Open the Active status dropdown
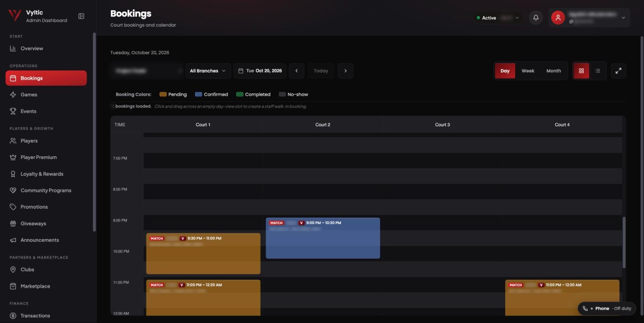Viewport: 644px width, 323px height. [498, 18]
